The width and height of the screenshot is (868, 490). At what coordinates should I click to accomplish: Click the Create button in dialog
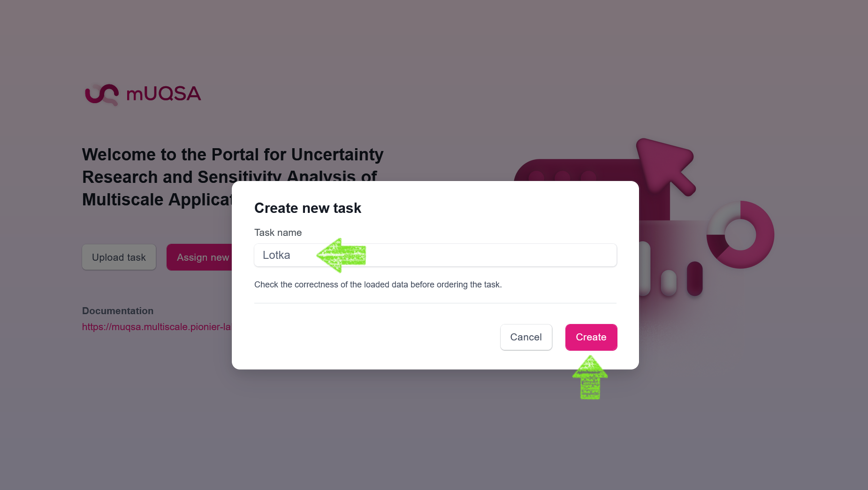pyautogui.click(x=591, y=337)
